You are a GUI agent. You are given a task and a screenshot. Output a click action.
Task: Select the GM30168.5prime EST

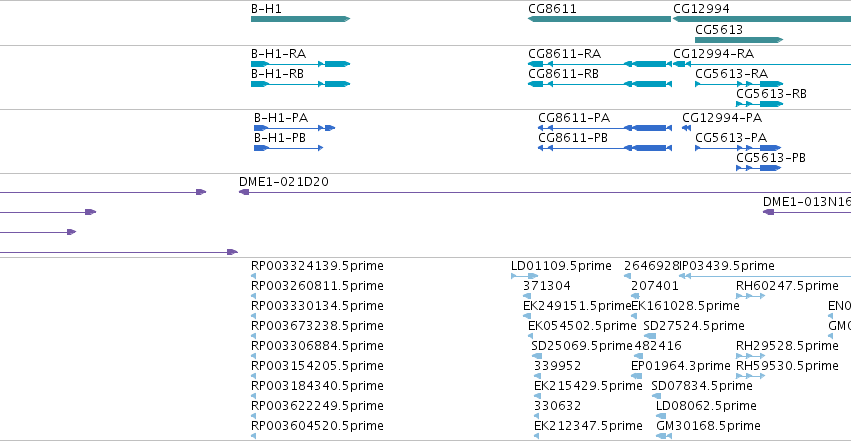[x=664, y=436]
